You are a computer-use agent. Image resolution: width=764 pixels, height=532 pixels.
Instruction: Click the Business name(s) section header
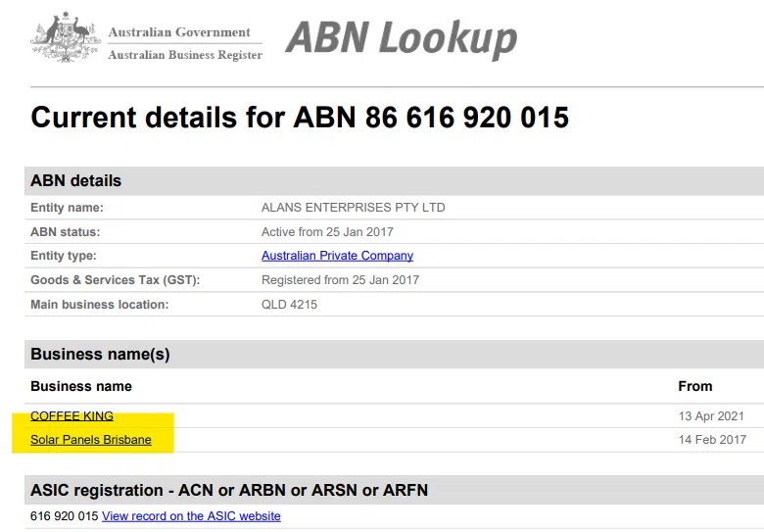point(394,355)
